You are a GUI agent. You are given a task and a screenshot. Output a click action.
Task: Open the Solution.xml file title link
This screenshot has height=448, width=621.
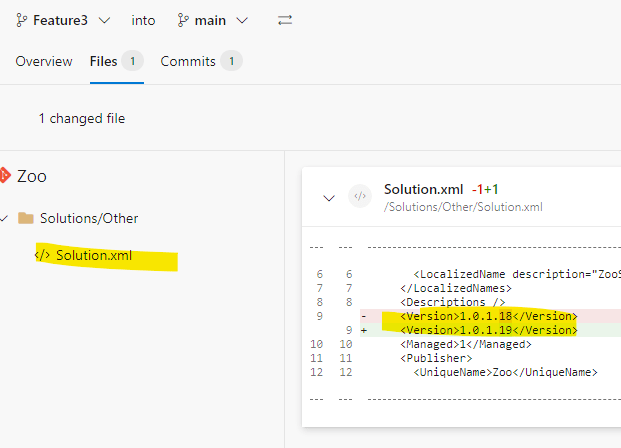coord(423,189)
